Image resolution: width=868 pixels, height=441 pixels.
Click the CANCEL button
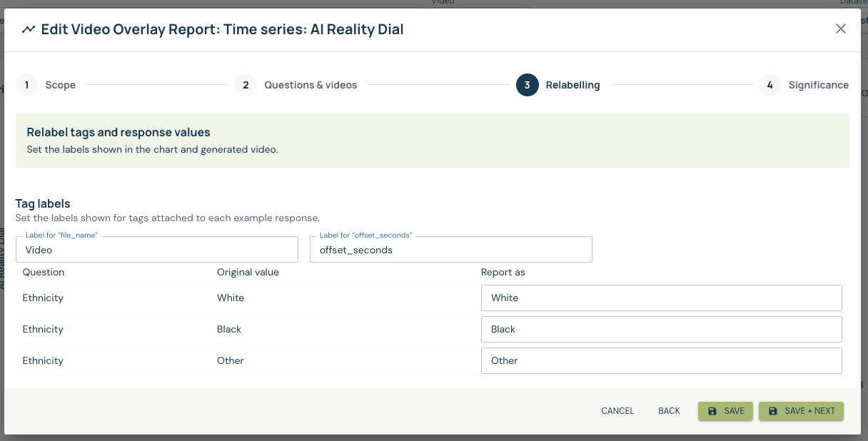click(617, 411)
